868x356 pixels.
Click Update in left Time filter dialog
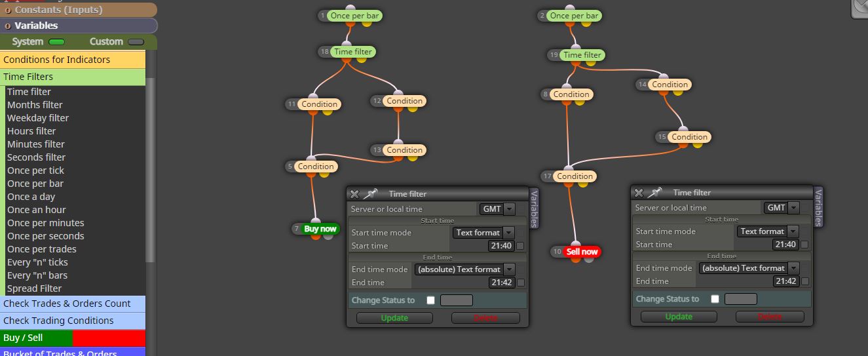(x=394, y=318)
